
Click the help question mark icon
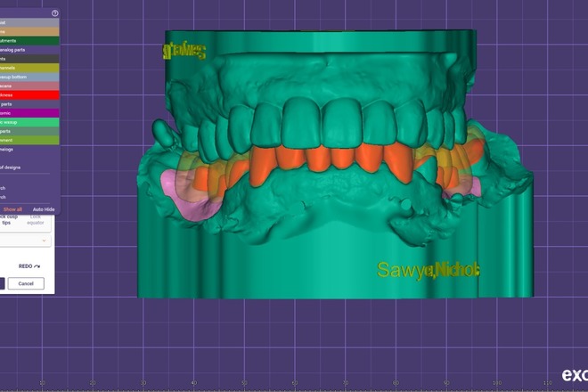pyautogui.click(x=55, y=13)
